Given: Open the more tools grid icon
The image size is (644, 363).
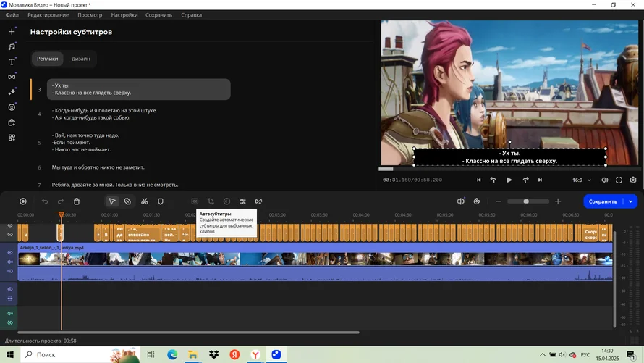Looking at the screenshot, I should pyautogui.click(x=12, y=138).
